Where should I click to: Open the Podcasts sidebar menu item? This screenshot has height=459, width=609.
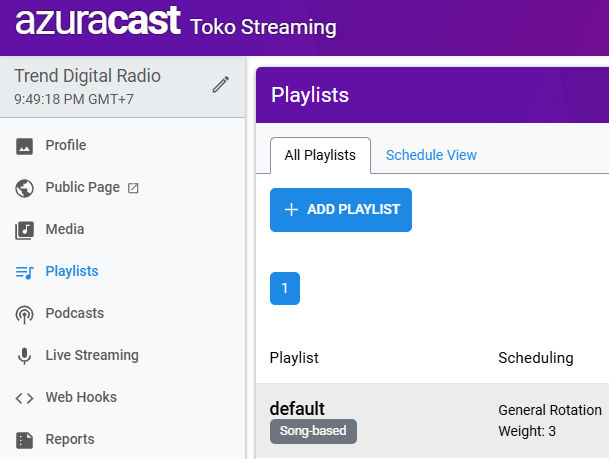pos(74,313)
